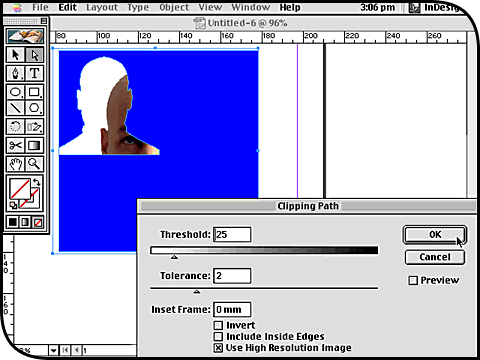Click the Apply Gradient button in toolbox
This screenshot has height=360, width=480.
pyautogui.click(x=25, y=222)
